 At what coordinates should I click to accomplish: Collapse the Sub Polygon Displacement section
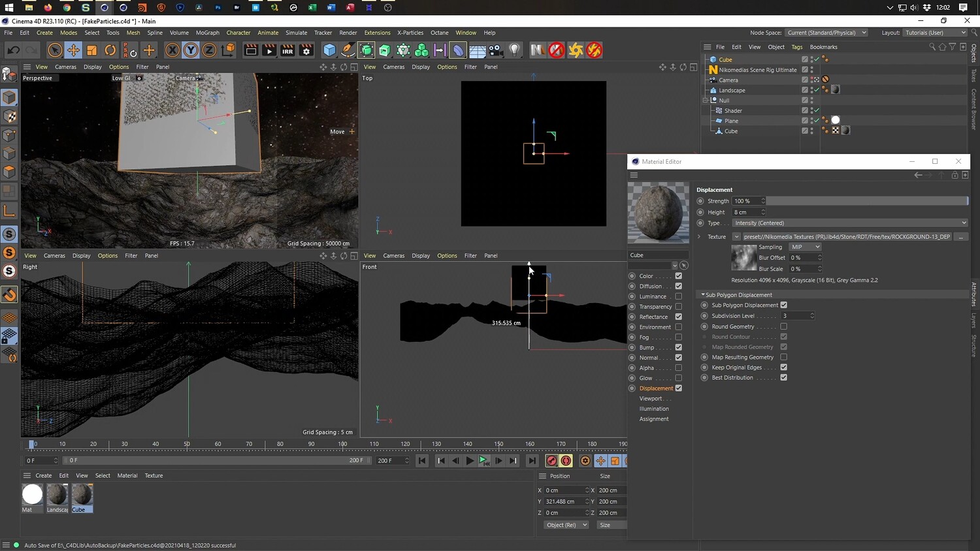pos(703,295)
